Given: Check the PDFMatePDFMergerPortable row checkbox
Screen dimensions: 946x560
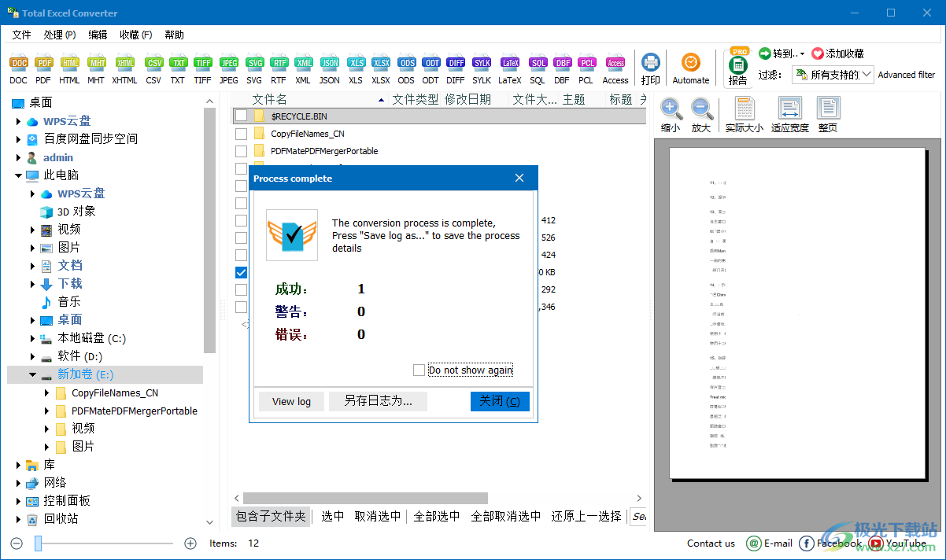Looking at the screenshot, I should [241, 151].
